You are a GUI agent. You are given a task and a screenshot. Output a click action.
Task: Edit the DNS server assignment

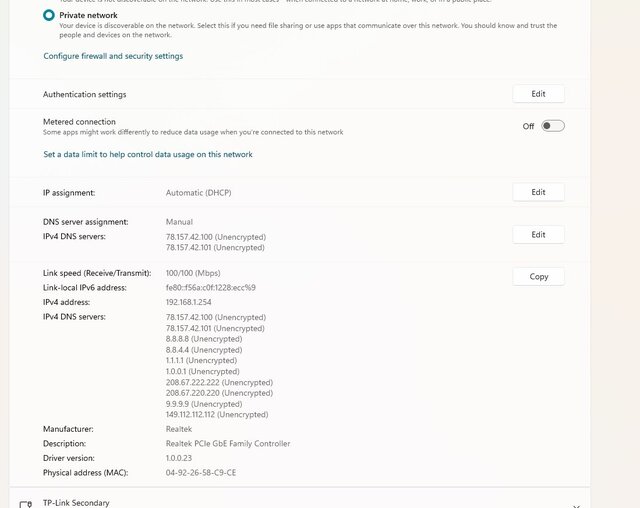(x=538, y=235)
